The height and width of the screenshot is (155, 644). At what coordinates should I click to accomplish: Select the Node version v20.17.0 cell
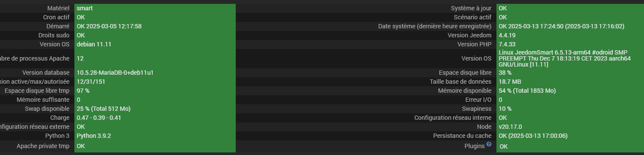coord(570,127)
